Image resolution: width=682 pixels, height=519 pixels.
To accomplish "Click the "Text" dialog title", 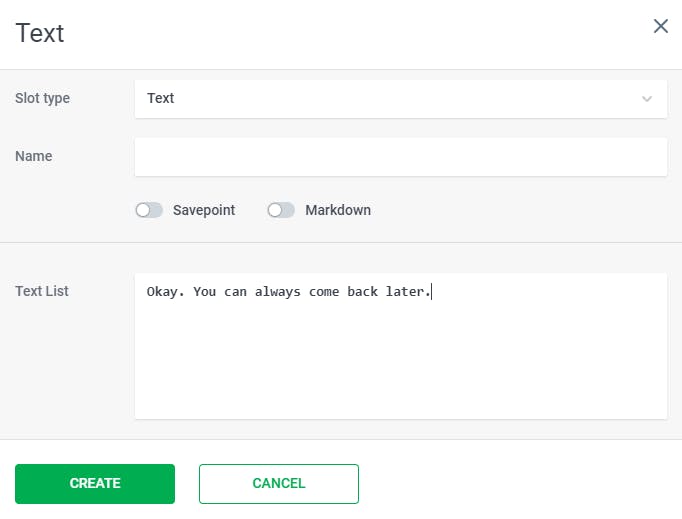I will point(40,32).
